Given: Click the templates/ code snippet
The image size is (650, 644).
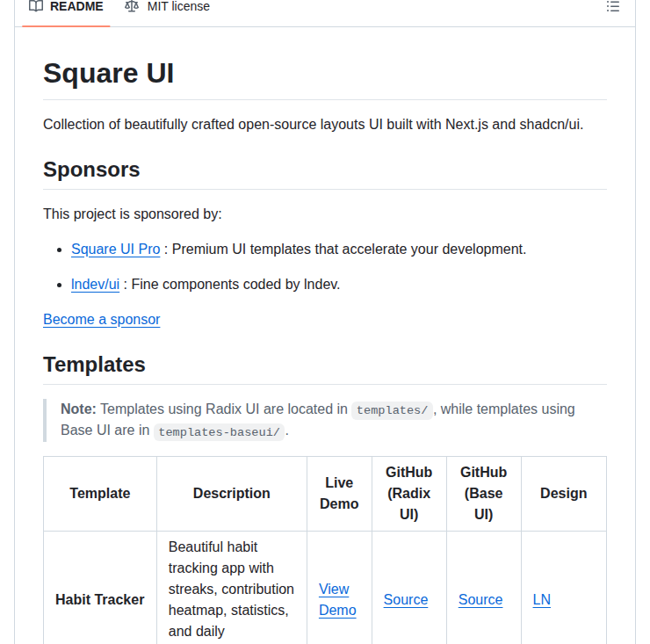Looking at the screenshot, I should pos(392,410).
